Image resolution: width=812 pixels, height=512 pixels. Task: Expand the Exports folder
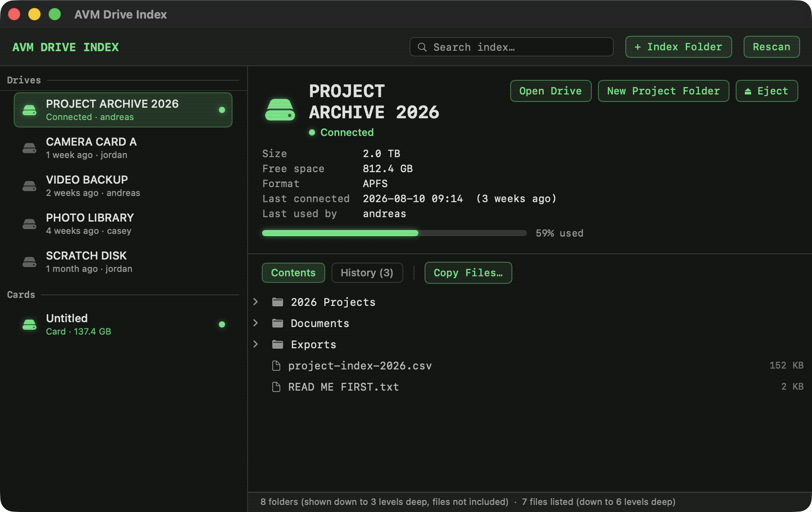[256, 344]
